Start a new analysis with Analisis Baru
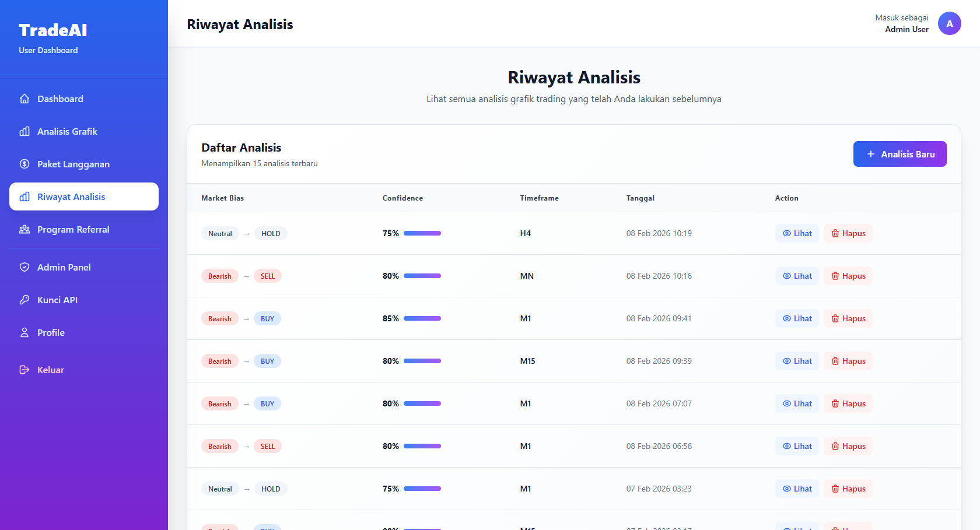This screenshot has height=530, width=980. (900, 154)
